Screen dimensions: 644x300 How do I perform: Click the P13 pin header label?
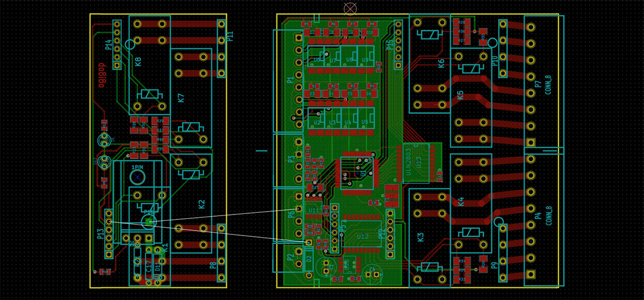tap(100, 234)
